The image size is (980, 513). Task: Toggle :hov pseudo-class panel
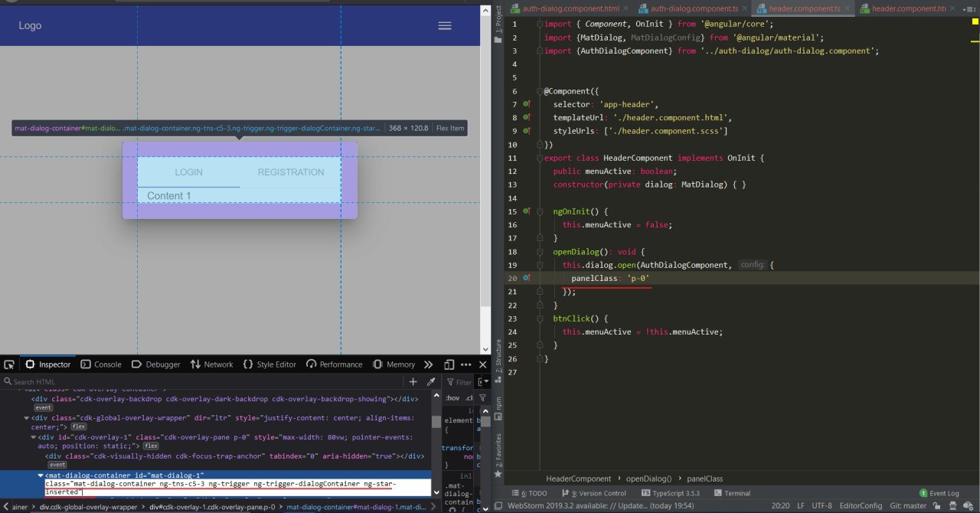[452, 398]
